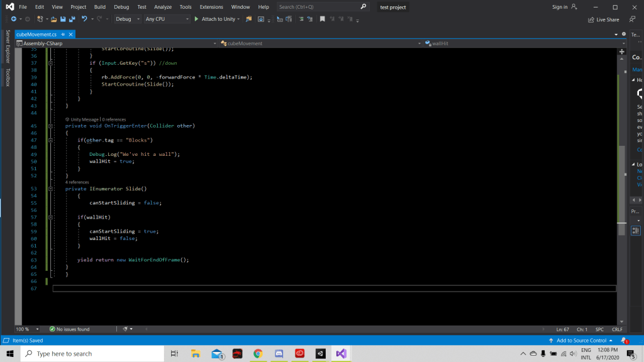The width and height of the screenshot is (644, 362).
Task: Click the Navigate Backward arrow icon
Action: click(14, 19)
